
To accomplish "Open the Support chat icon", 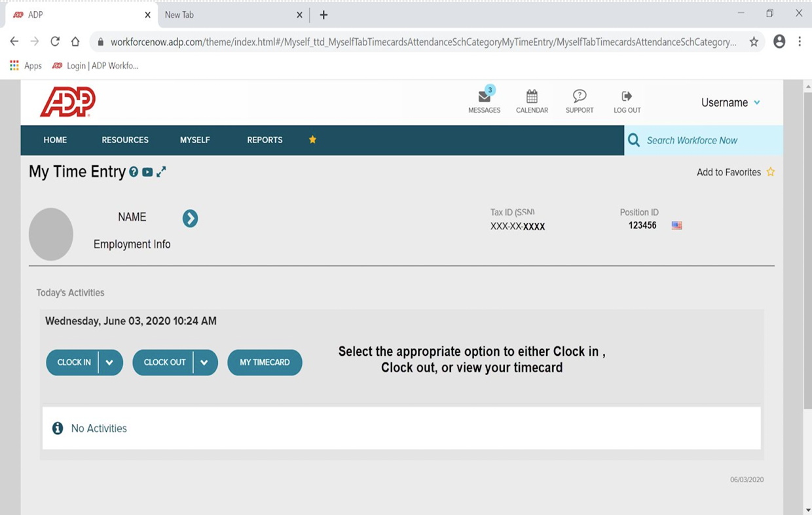I will [x=580, y=96].
